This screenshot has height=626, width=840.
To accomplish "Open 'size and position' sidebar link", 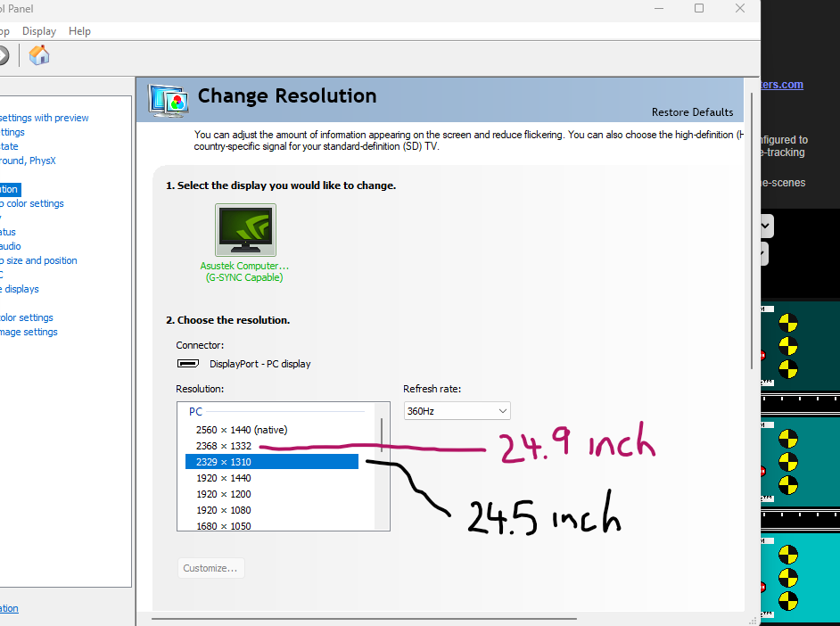I will pyautogui.click(x=38, y=260).
